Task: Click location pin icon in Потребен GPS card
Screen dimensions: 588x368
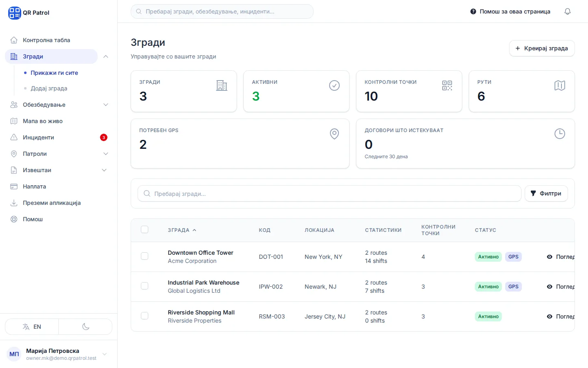Action: pos(334,134)
